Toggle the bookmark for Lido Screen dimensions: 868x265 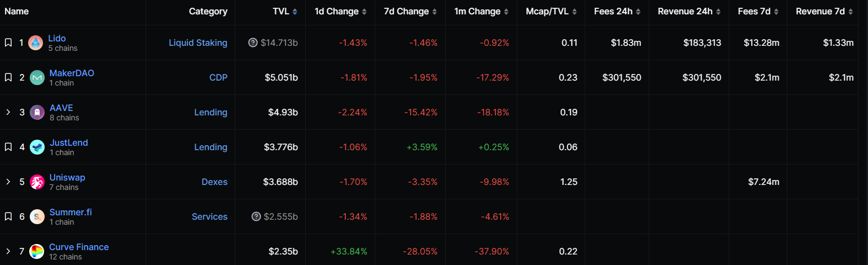point(8,43)
